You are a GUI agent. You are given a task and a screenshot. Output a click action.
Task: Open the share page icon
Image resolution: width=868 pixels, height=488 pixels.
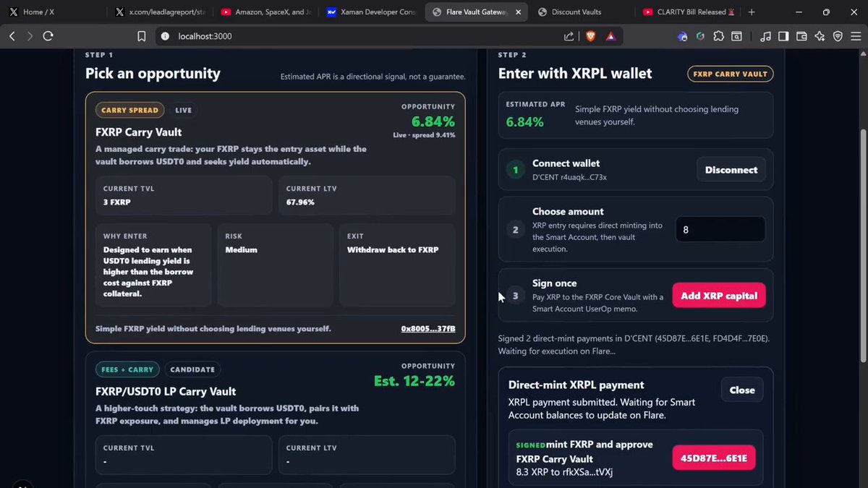[569, 36]
